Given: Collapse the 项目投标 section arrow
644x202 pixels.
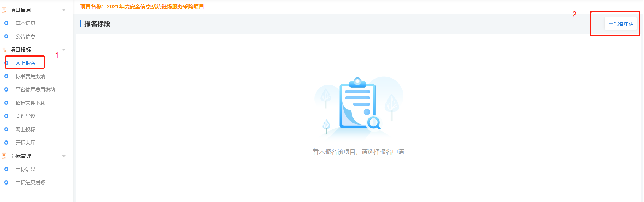Looking at the screenshot, I should click(64, 50).
